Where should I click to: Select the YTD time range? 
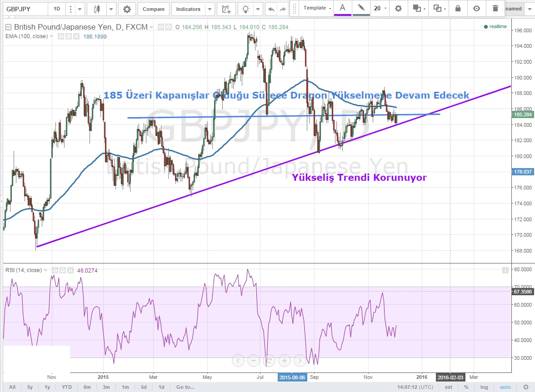coord(66,387)
